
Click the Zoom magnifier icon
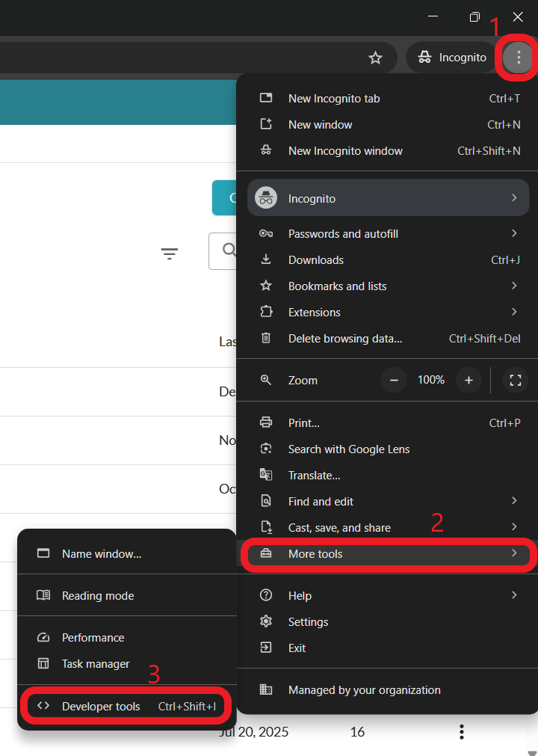(x=265, y=380)
